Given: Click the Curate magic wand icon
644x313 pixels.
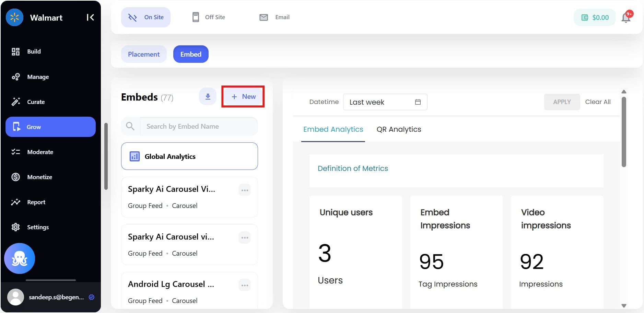Looking at the screenshot, I should point(15,102).
